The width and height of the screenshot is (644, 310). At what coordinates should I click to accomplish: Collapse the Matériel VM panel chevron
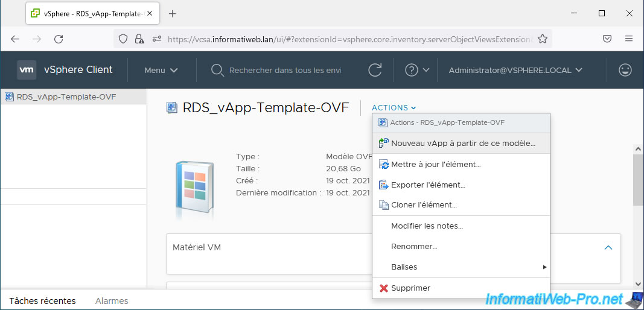(608, 247)
